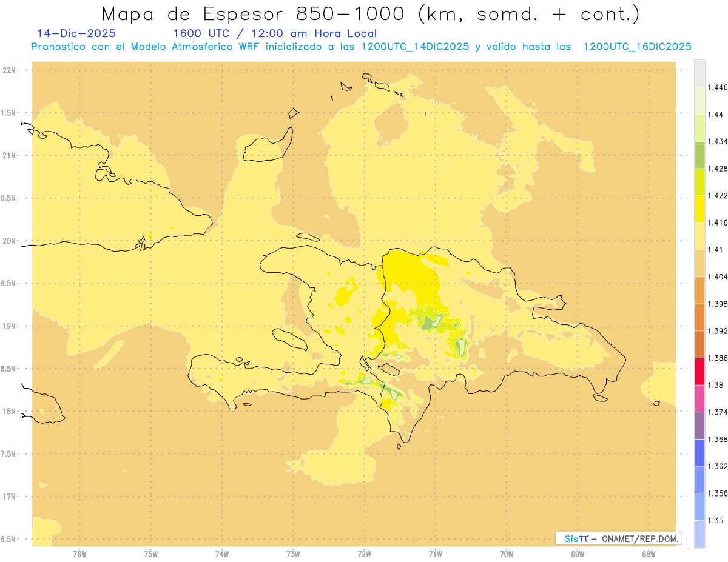Click the '69W' longitude label
Screen dimensions: 728x562
coord(578,554)
